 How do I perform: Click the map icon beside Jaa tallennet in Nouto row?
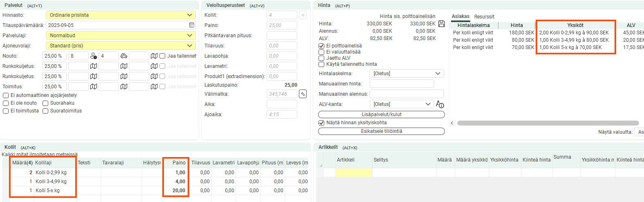[154, 56]
